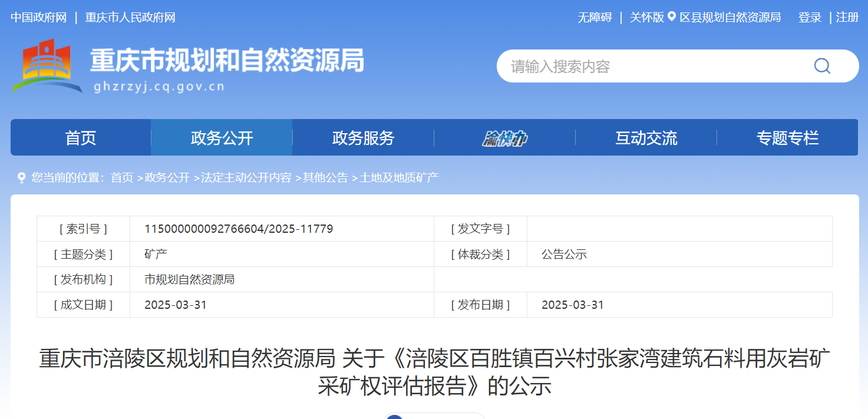
Task: Navigate to 法定主动公开内容 in breadcrumb
Action: (x=246, y=177)
